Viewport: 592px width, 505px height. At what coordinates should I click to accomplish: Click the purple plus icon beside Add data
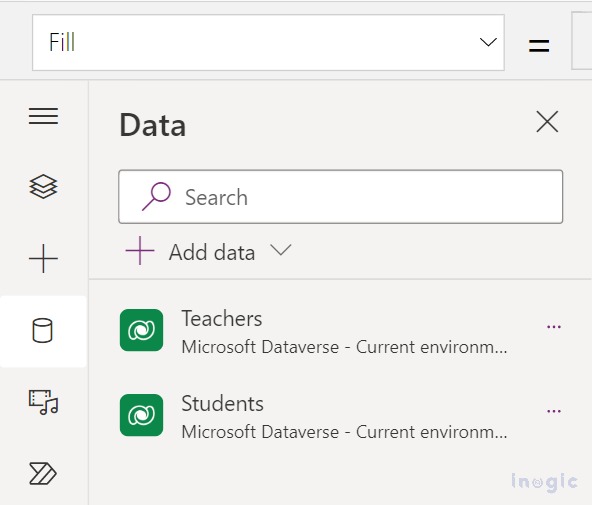(140, 251)
